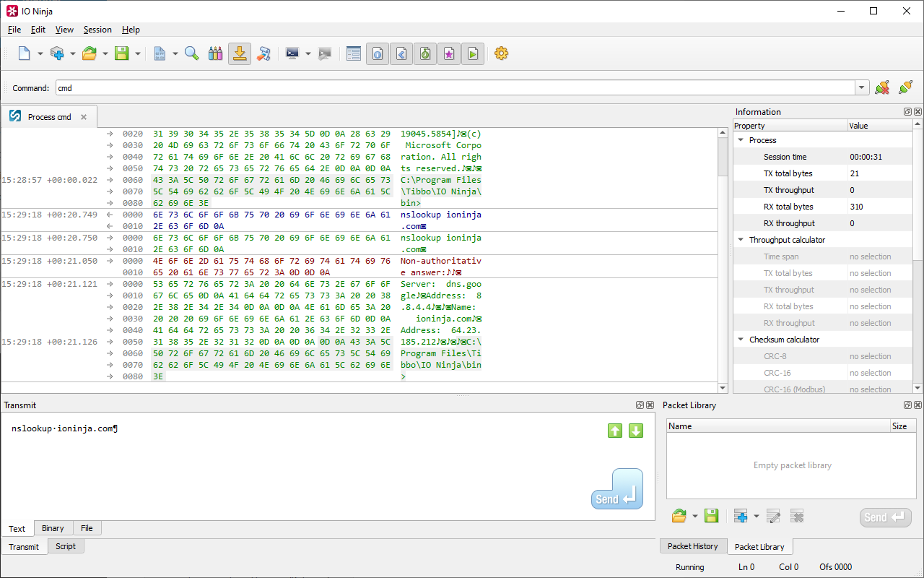
Task: Toggle the log list view button
Action: pos(354,53)
